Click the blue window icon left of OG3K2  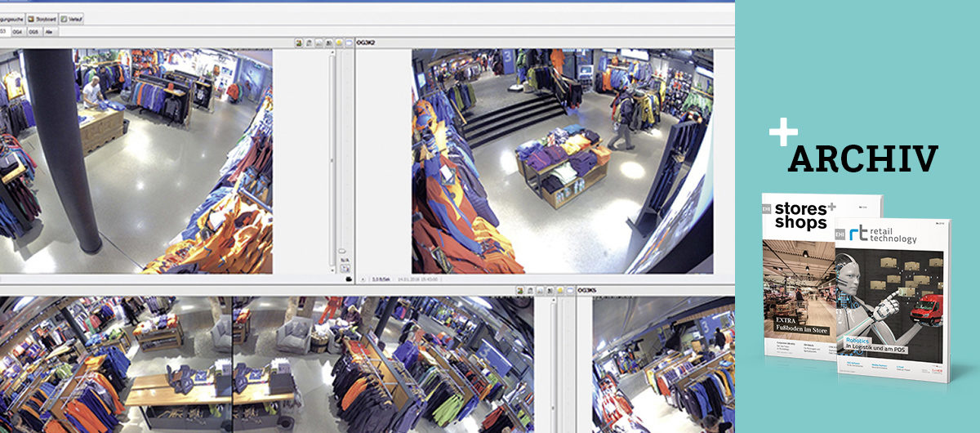coord(349,42)
